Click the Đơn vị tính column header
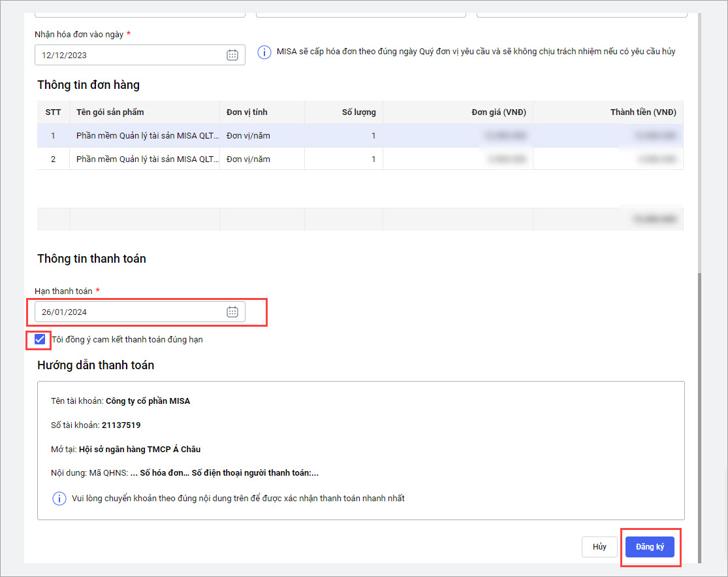This screenshot has height=577, width=728. (247, 112)
